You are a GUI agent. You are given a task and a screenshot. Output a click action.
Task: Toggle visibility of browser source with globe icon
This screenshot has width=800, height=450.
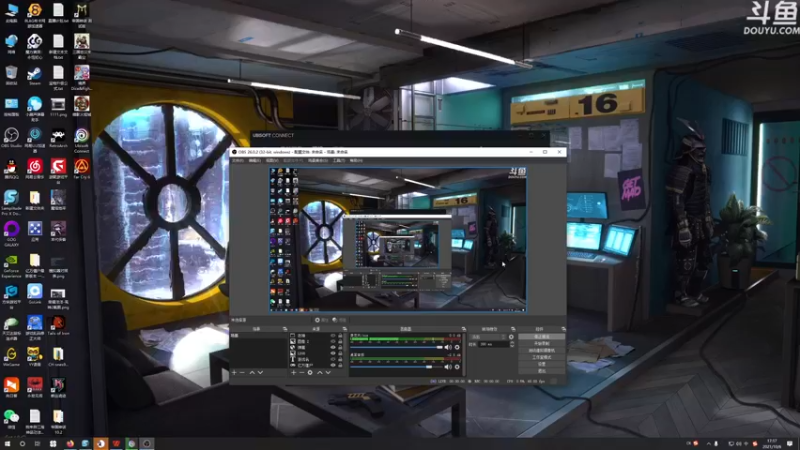tap(333, 347)
